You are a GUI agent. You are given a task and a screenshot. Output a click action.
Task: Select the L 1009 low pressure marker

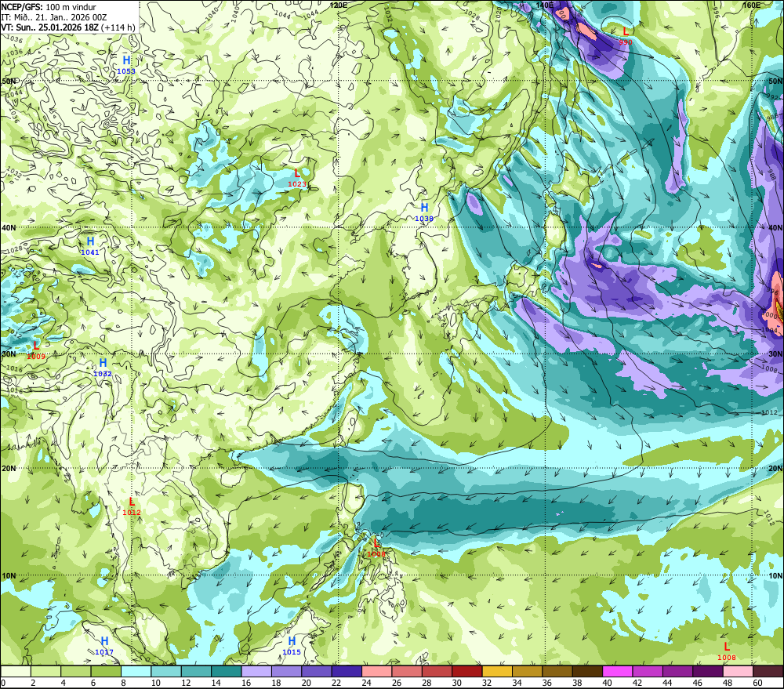36,350
